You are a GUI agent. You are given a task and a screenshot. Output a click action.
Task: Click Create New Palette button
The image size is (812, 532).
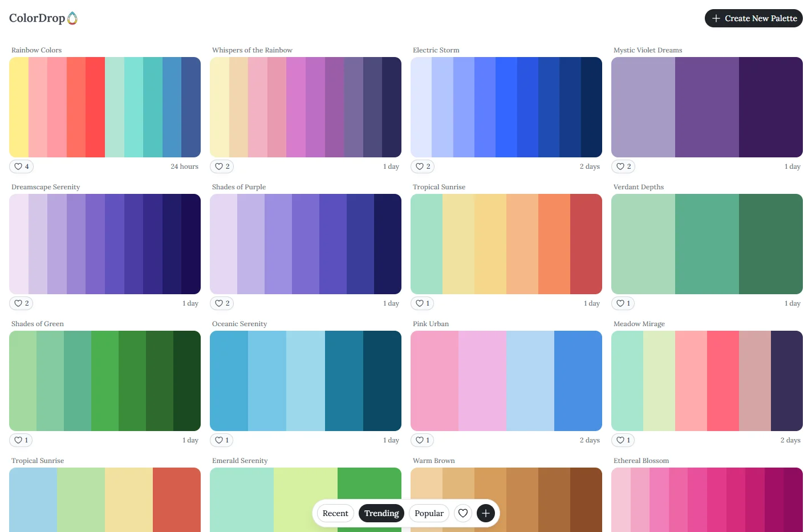click(x=754, y=18)
